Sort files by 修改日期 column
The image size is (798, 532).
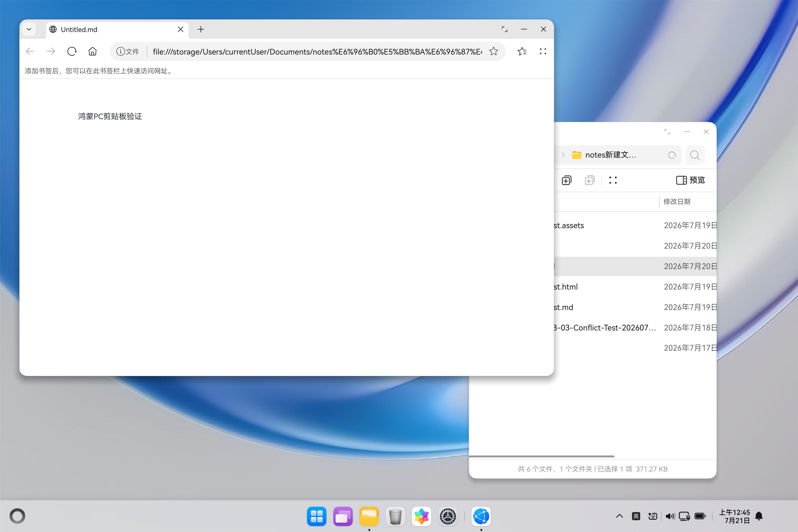677,202
